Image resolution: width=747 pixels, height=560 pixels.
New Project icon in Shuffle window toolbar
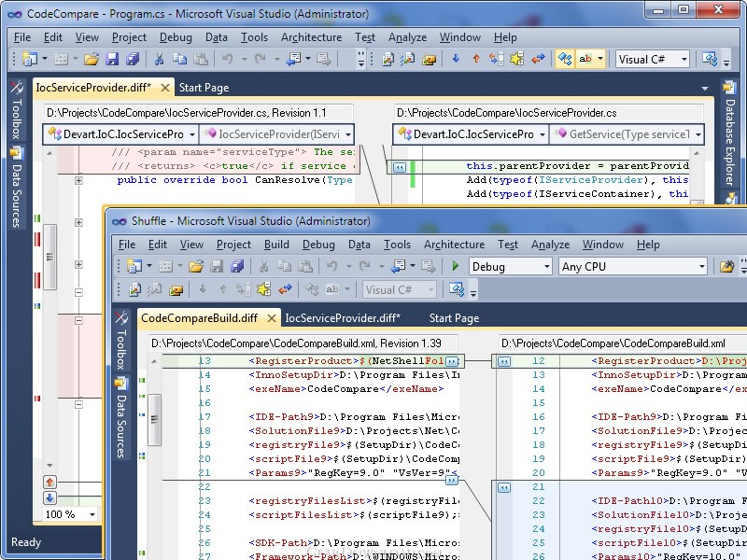134,266
